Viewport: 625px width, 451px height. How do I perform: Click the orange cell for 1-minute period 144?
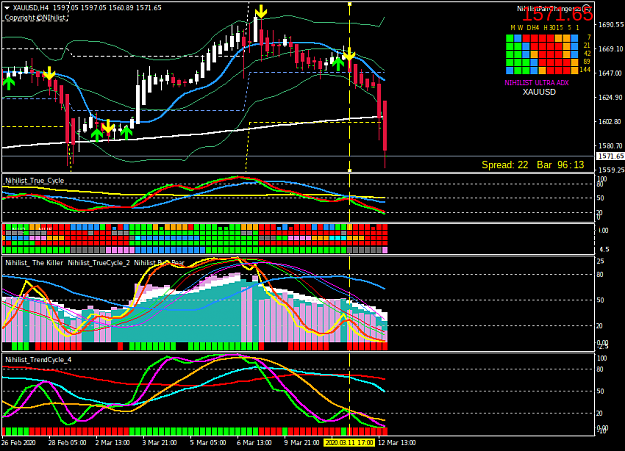click(x=574, y=71)
